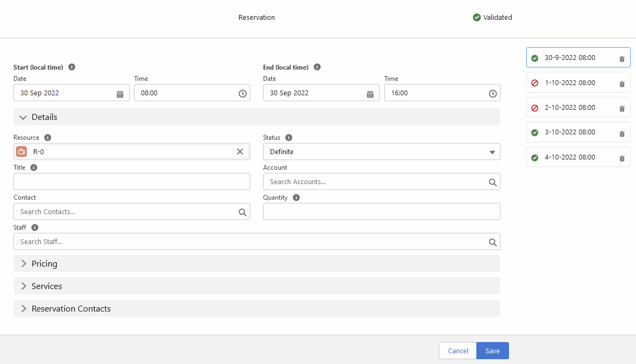Click the Cancel button
636x364 pixels.
tap(458, 351)
